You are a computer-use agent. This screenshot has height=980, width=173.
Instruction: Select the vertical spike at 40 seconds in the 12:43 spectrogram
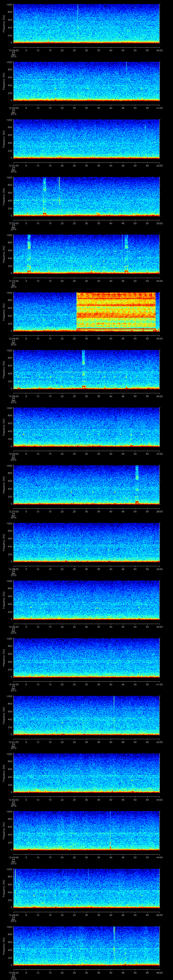pos(110,830)
